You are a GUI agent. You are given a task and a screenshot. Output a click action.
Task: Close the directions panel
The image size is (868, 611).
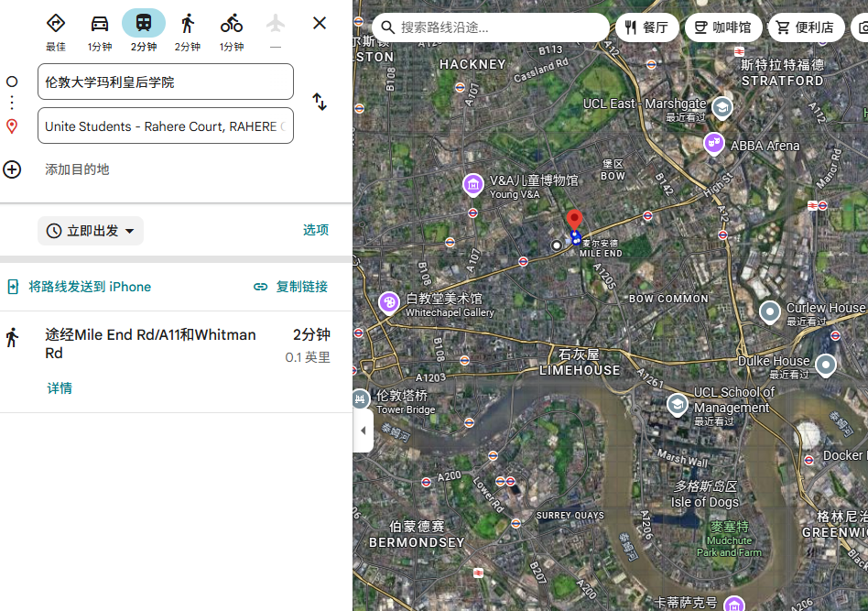point(320,24)
